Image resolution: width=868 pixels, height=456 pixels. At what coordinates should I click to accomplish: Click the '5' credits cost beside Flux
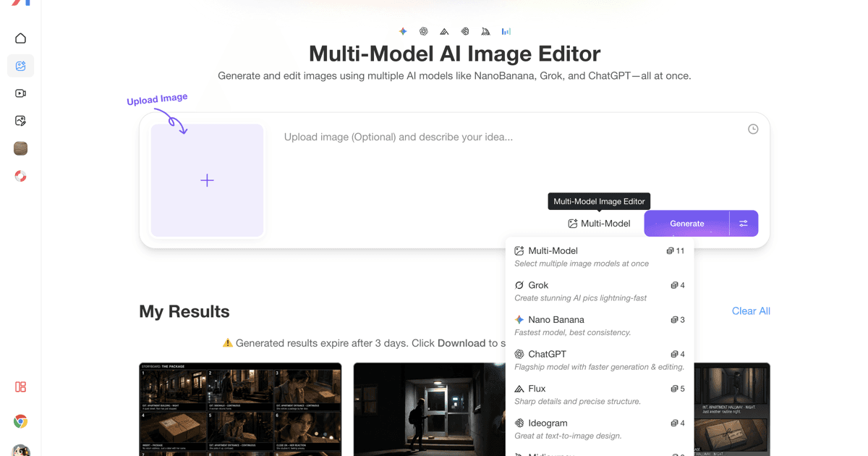tap(678, 389)
